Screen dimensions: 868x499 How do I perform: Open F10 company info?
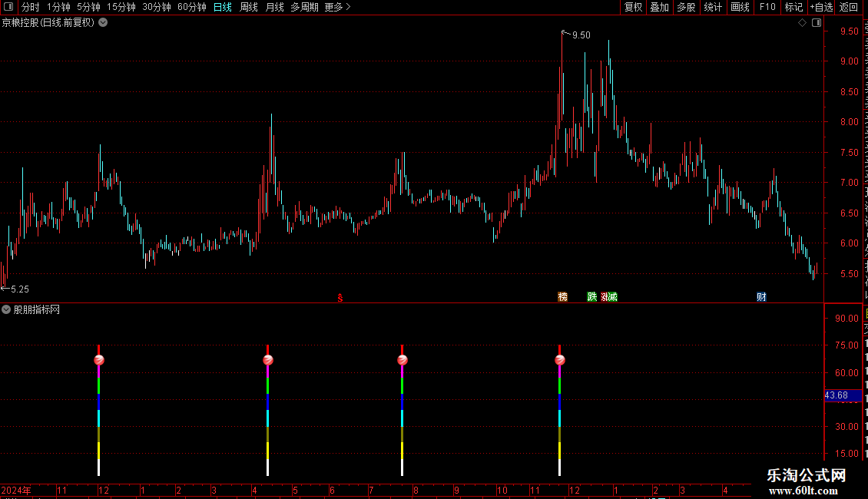(x=767, y=7)
